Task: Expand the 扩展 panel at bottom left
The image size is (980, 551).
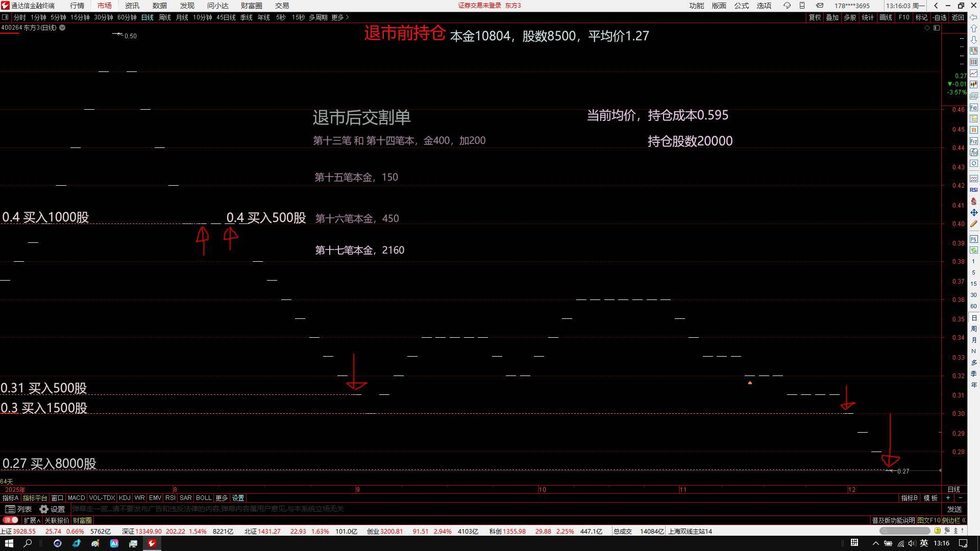Action: tap(32, 520)
